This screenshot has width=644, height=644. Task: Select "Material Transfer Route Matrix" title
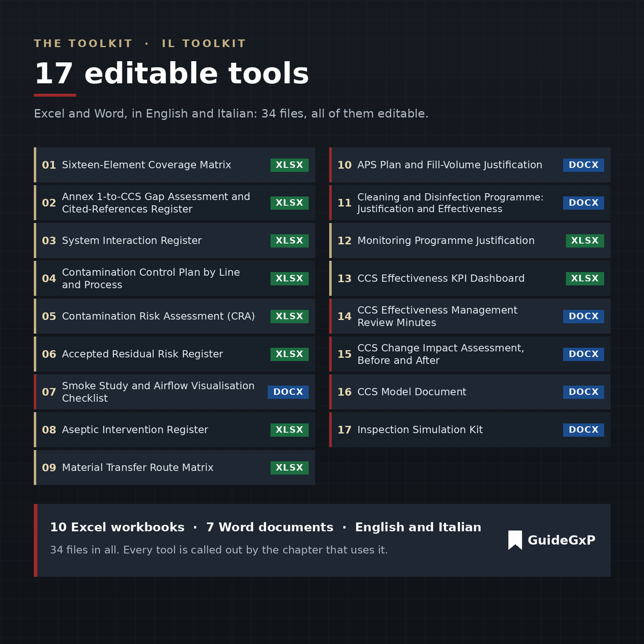click(137, 467)
